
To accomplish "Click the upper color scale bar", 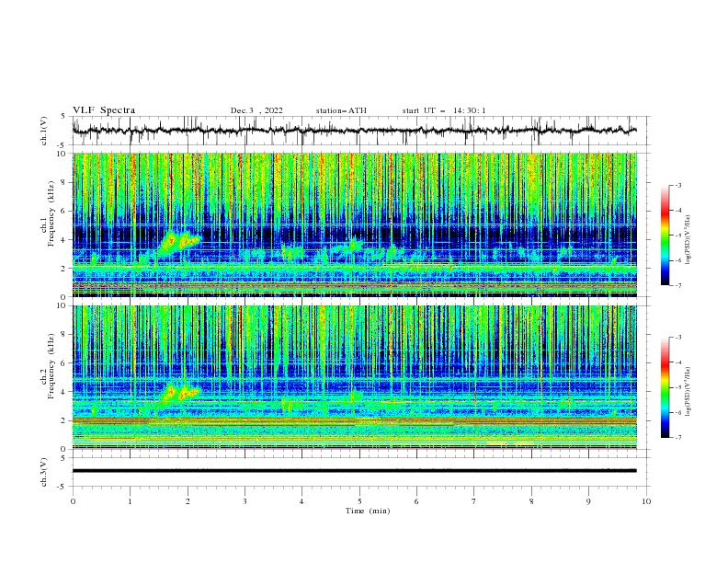I will (665, 236).
